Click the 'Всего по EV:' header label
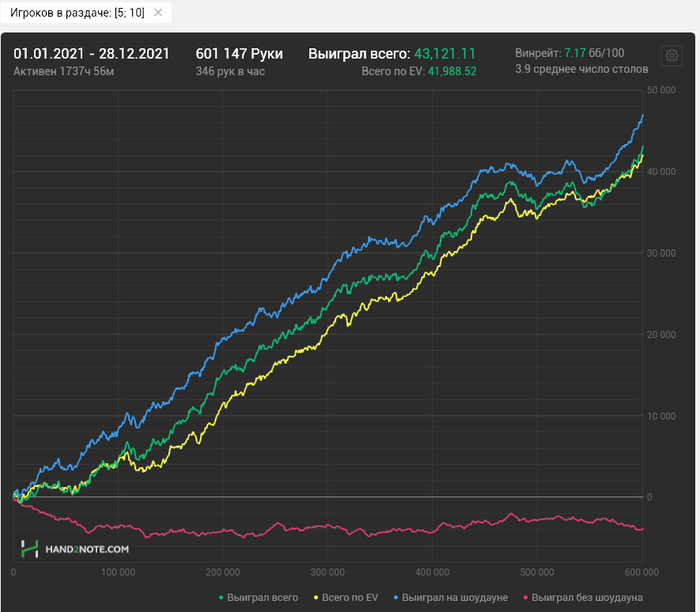This screenshot has width=700, height=612. 393,71
